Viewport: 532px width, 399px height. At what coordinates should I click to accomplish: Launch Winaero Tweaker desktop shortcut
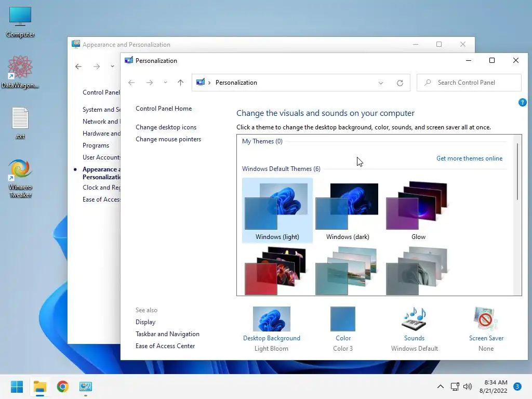(x=20, y=179)
